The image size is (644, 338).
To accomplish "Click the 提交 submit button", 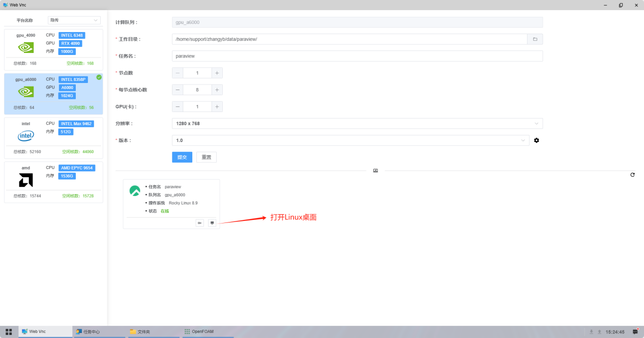I will [182, 157].
